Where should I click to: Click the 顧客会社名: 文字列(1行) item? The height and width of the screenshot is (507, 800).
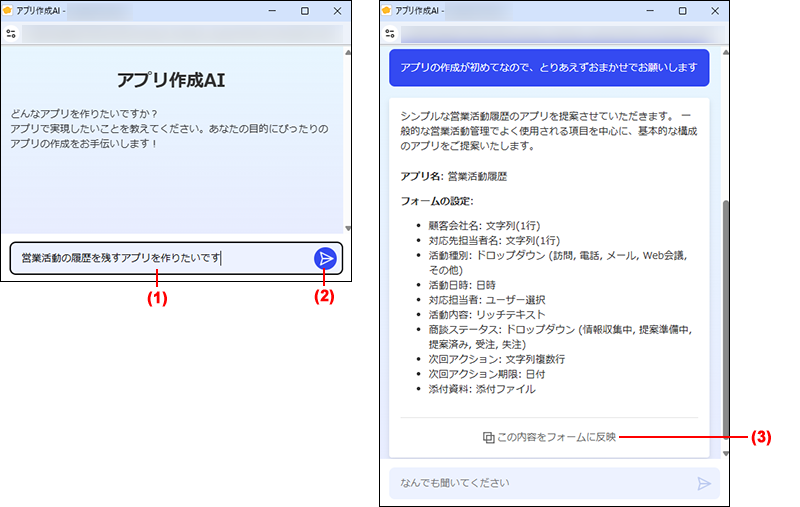(x=484, y=225)
